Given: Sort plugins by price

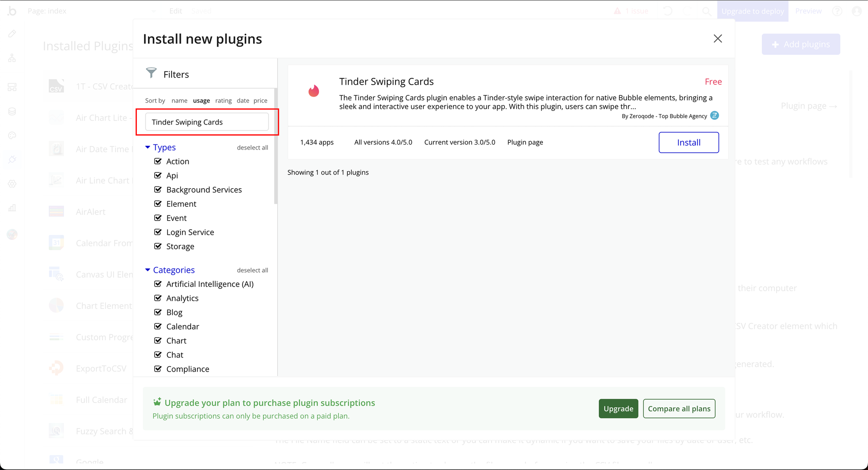Looking at the screenshot, I should pos(260,100).
